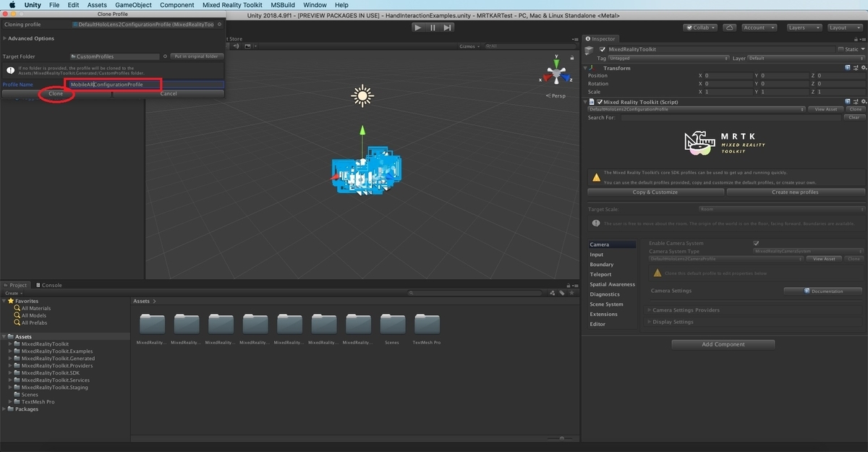Open Transform component preset icon
Screen dimensions: 868x452
pos(854,68)
